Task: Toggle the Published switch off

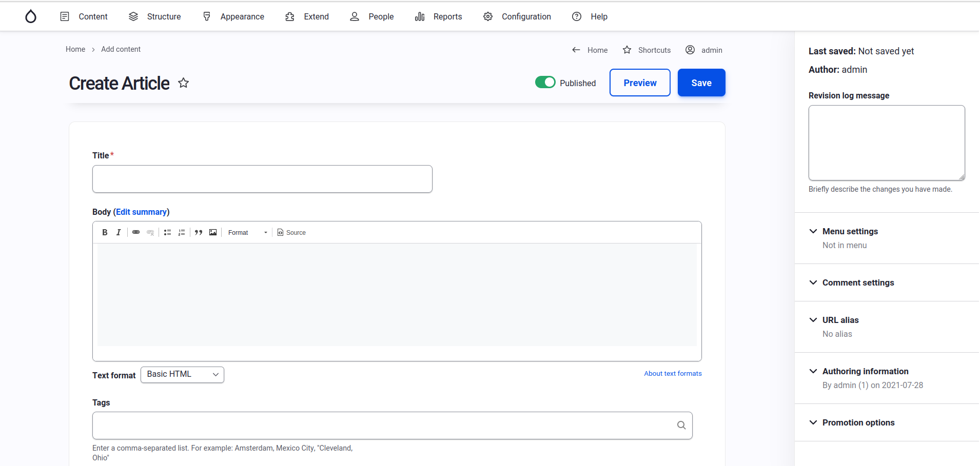Action: click(x=545, y=83)
